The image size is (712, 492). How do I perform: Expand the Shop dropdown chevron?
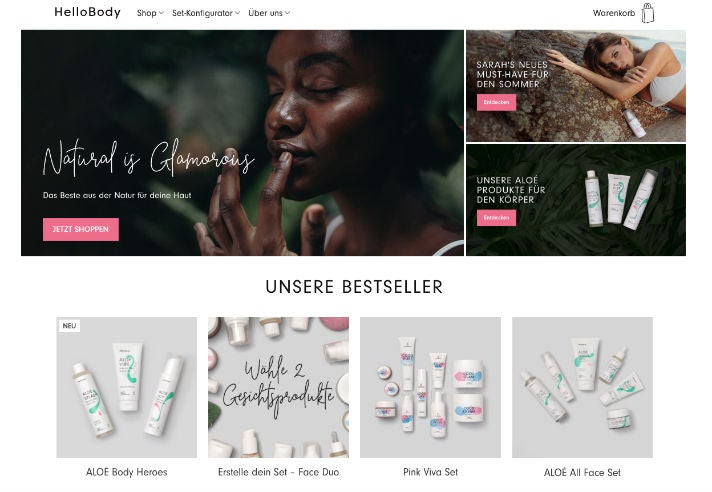161,13
